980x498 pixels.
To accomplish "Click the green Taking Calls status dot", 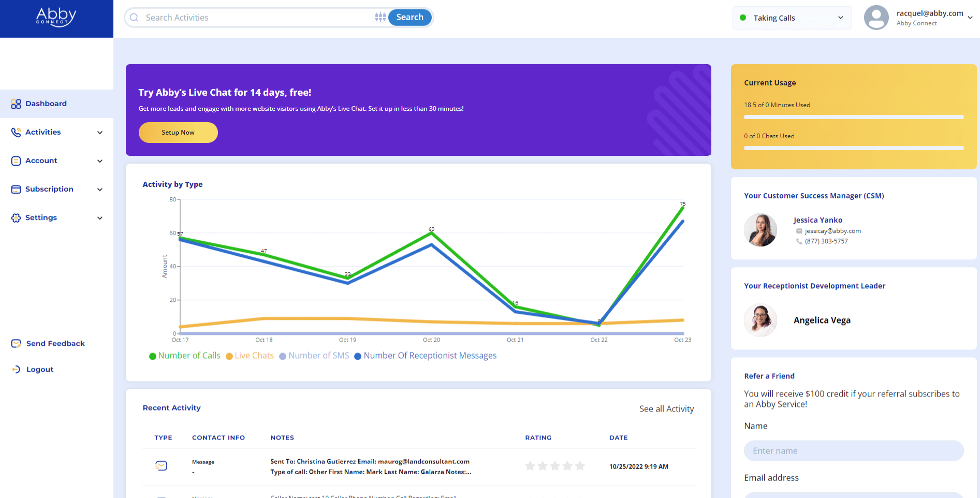I will tap(743, 18).
